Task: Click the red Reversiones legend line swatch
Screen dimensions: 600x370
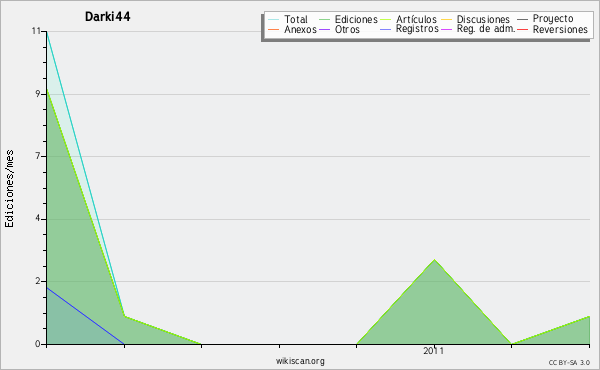Action: pos(522,29)
